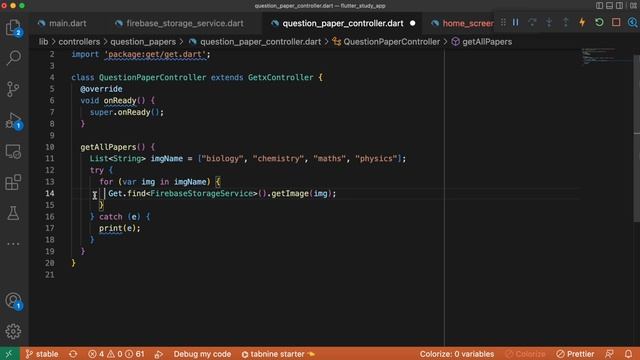Click the debug Step Out button
The height and width of the screenshot is (360, 640).
click(x=566, y=22)
